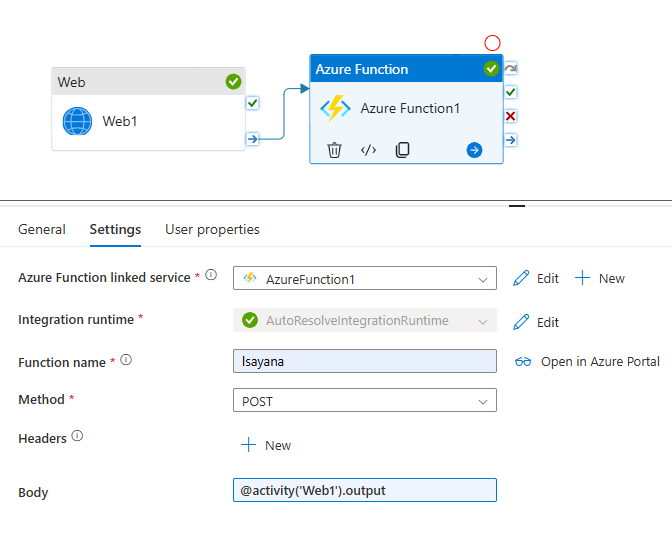
Task: Clone the Azure Function1 activity
Action: point(402,150)
